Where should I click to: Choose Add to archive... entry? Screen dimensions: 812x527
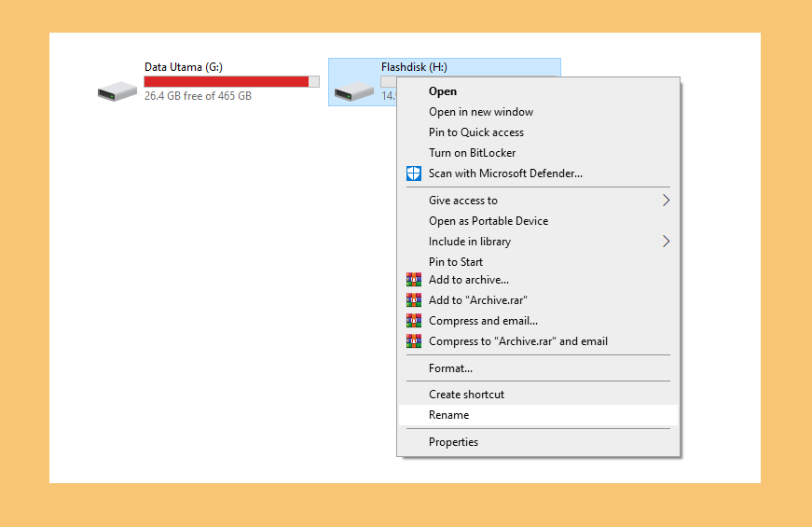[x=538, y=280]
